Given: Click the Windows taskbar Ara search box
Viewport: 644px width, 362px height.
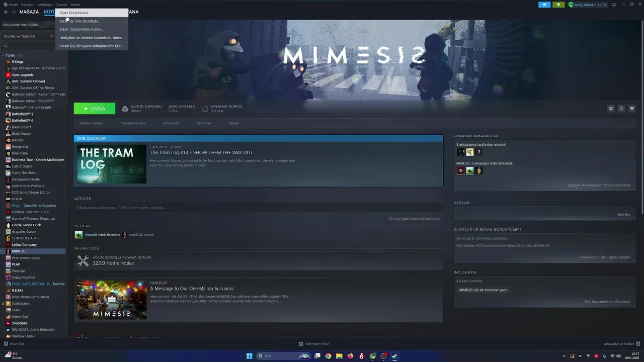Looking at the screenshot, I should (x=283, y=356).
